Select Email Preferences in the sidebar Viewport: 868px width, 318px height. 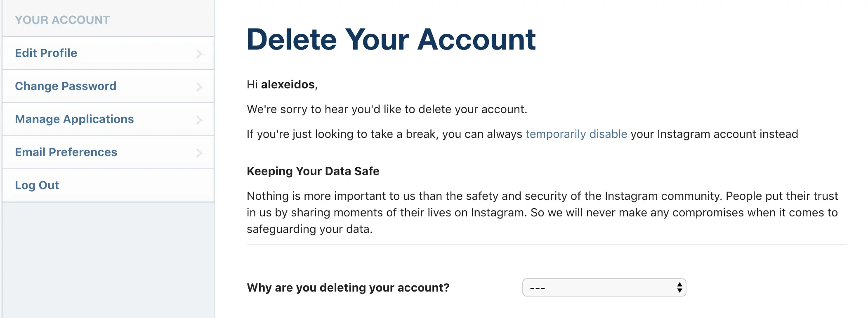pyautogui.click(x=66, y=152)
